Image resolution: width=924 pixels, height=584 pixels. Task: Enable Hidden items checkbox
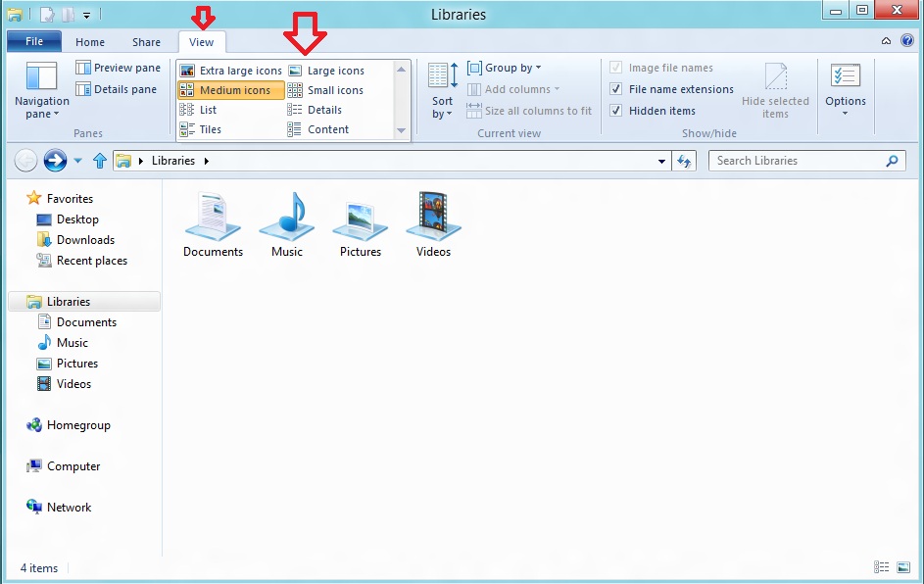click(615, 110)
